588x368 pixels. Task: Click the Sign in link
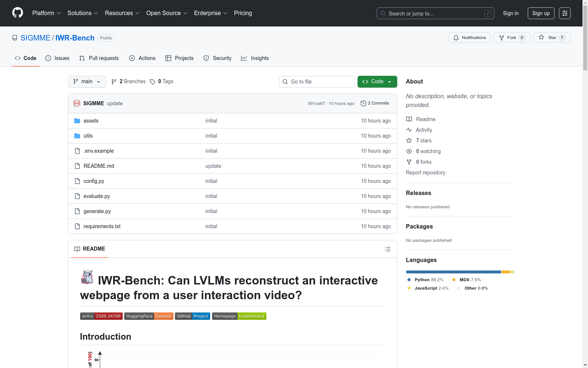[x=511, y=13]
